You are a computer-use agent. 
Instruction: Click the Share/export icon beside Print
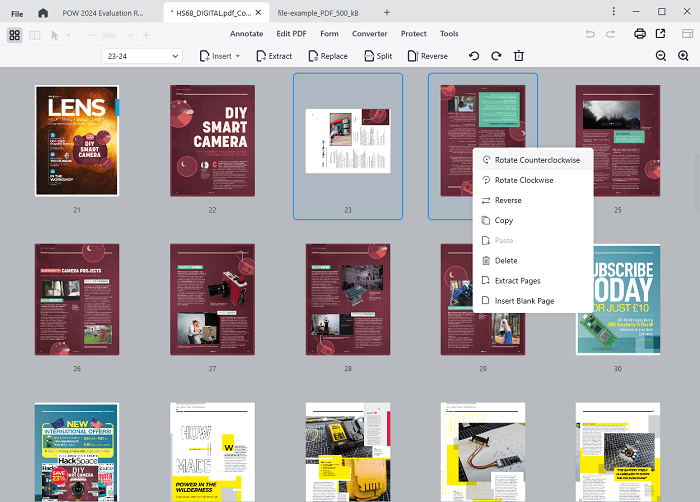point(660,34)
